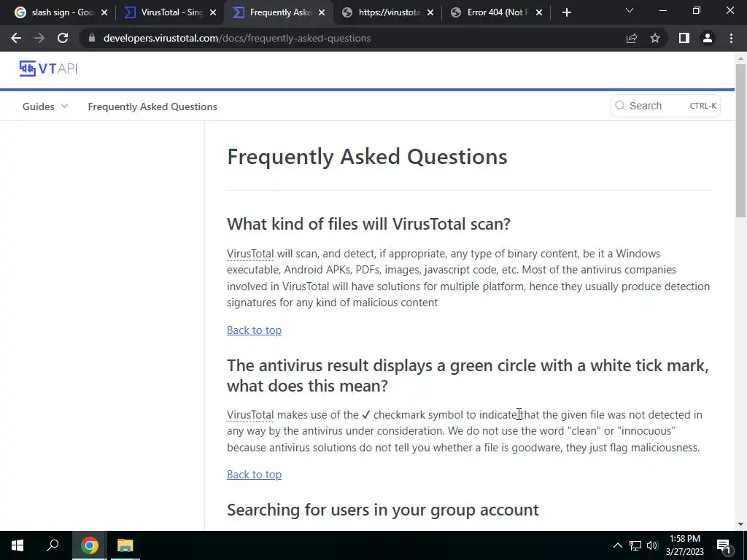The height and width of the screenshot is (560, 747).
Task: Click the volume tray icon
Action: tap(652, 545)
